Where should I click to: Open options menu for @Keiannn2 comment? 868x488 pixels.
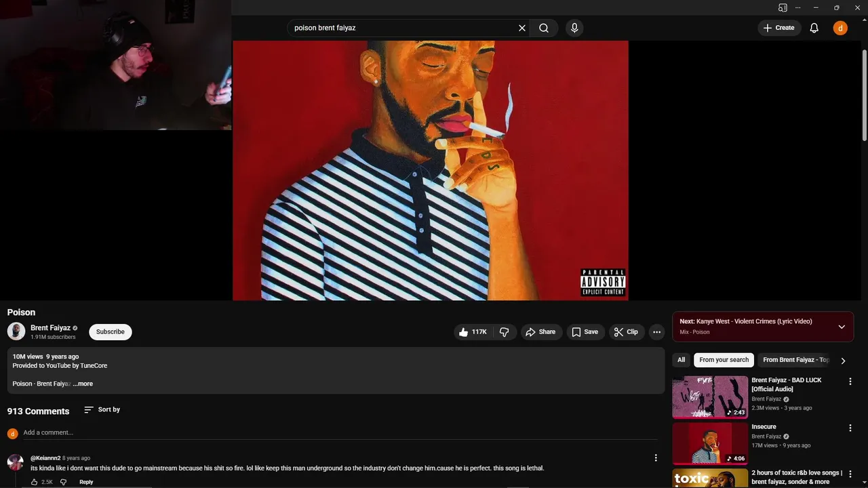(x=655, y=458)
